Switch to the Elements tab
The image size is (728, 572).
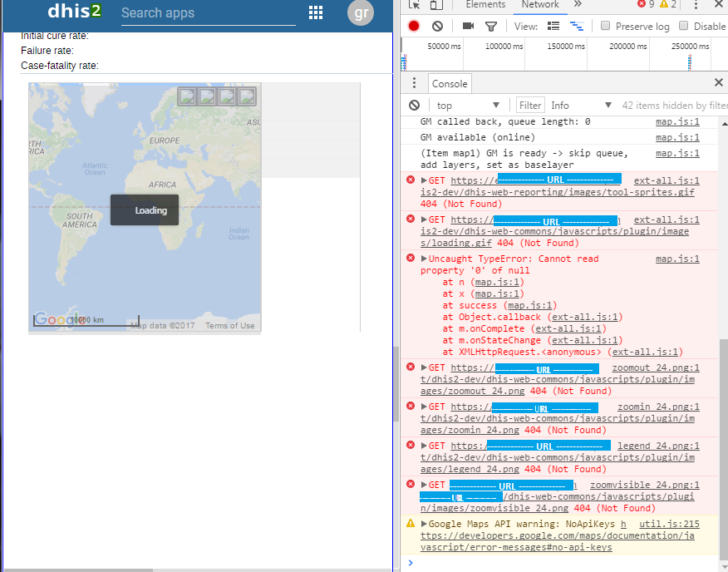coord(485,5)
